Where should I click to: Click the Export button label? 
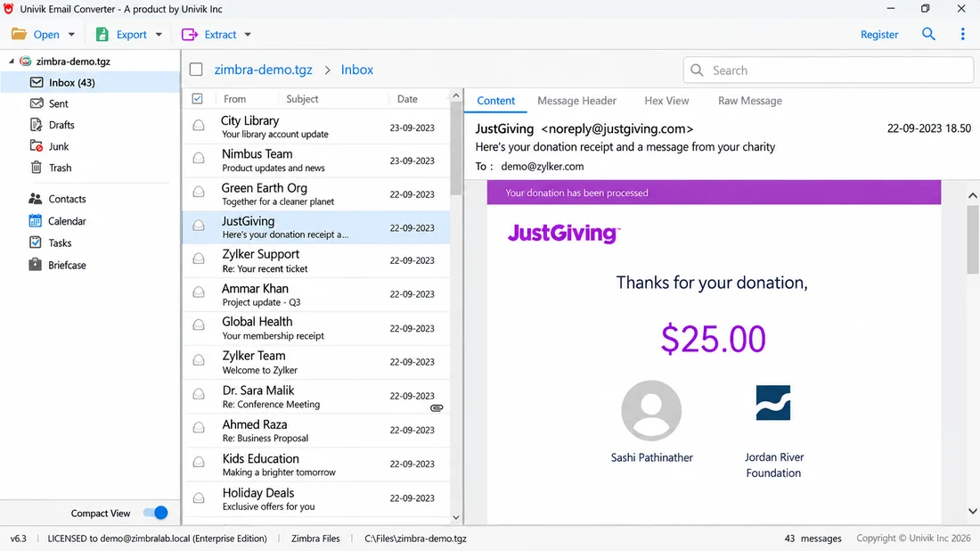pos(131,35)
